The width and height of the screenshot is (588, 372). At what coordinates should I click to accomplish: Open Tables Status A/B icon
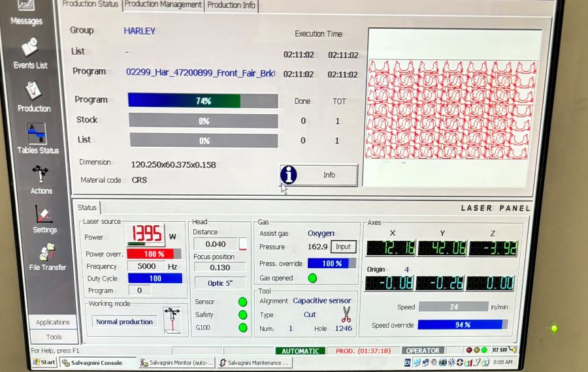coord(37,133)
